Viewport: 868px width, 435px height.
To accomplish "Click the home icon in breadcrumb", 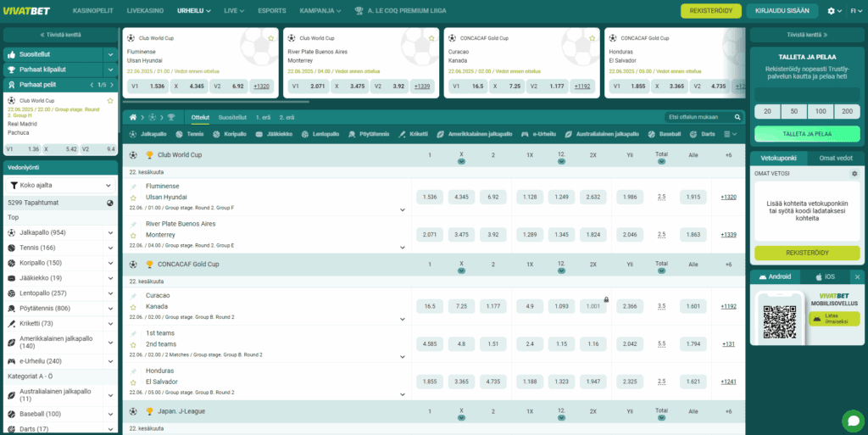I will [x=133, y=117].
